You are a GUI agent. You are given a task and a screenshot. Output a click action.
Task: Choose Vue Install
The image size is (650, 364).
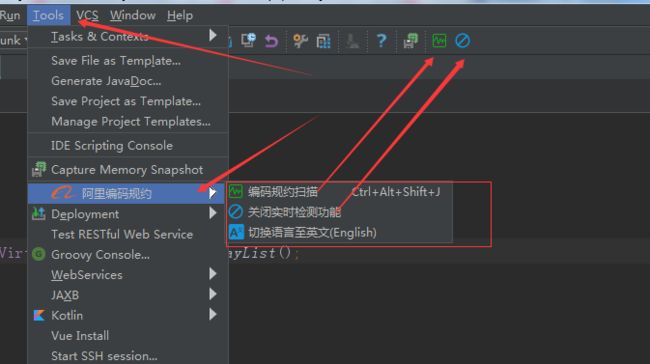pos(128,336)
